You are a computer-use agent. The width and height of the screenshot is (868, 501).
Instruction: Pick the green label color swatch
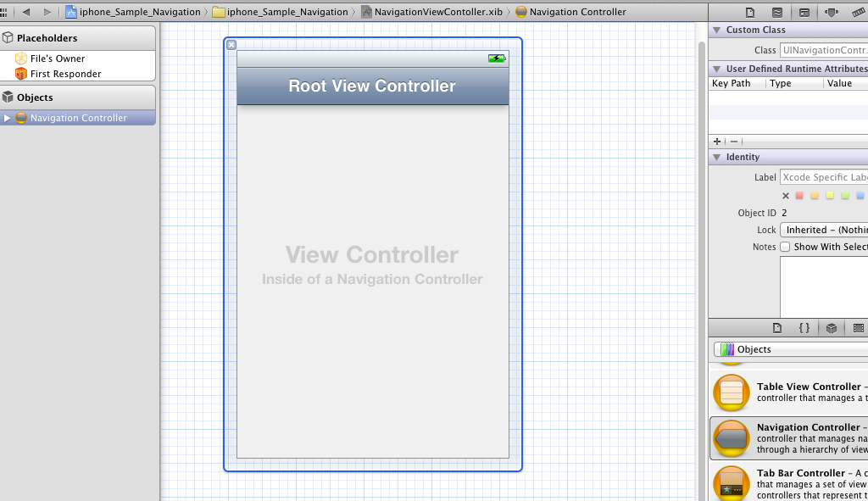pos(845,196)
